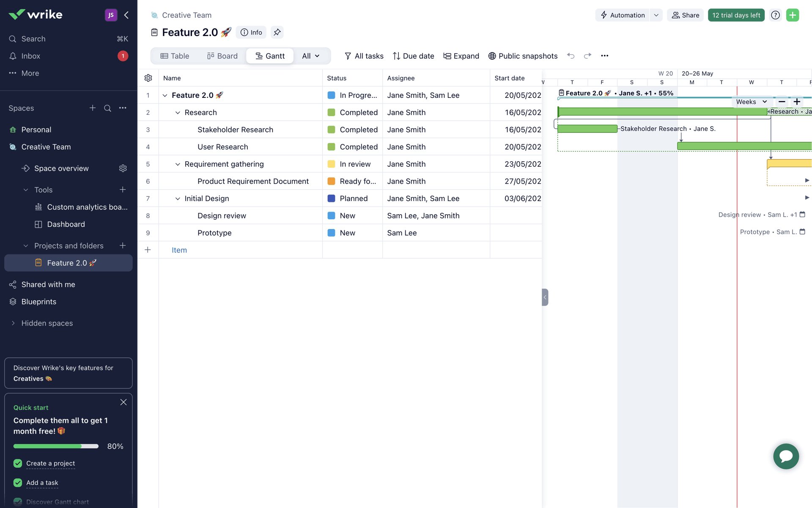Add new Item in the table
Screen dimensions: 812x508
tap(179, 250)
